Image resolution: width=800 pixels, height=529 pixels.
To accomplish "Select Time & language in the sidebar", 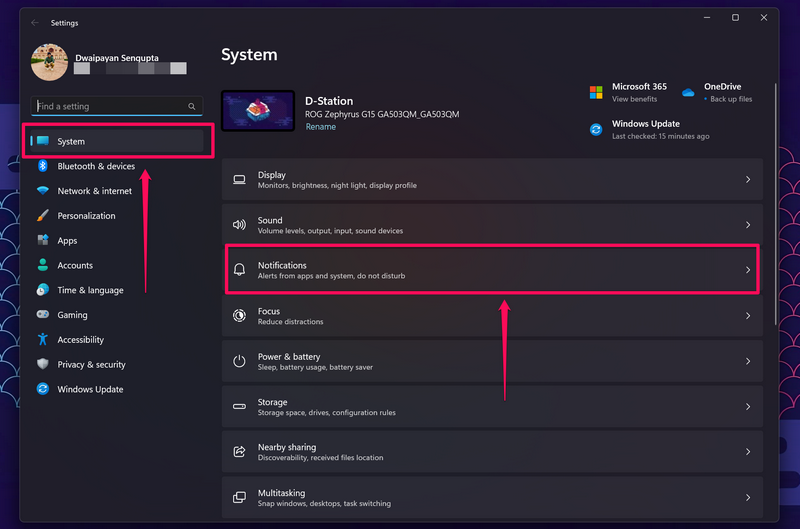I will pos(90,290).
